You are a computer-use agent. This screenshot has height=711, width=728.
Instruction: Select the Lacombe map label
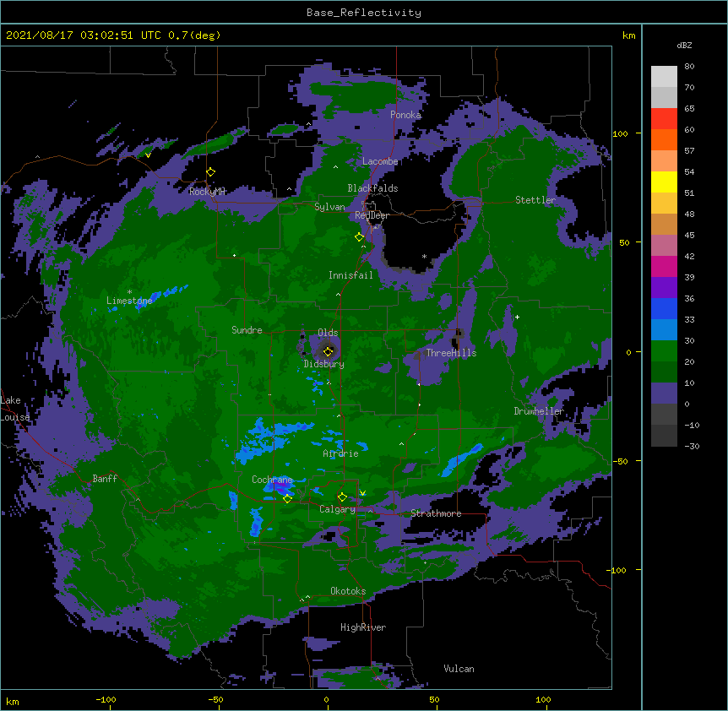coord(380,161)
